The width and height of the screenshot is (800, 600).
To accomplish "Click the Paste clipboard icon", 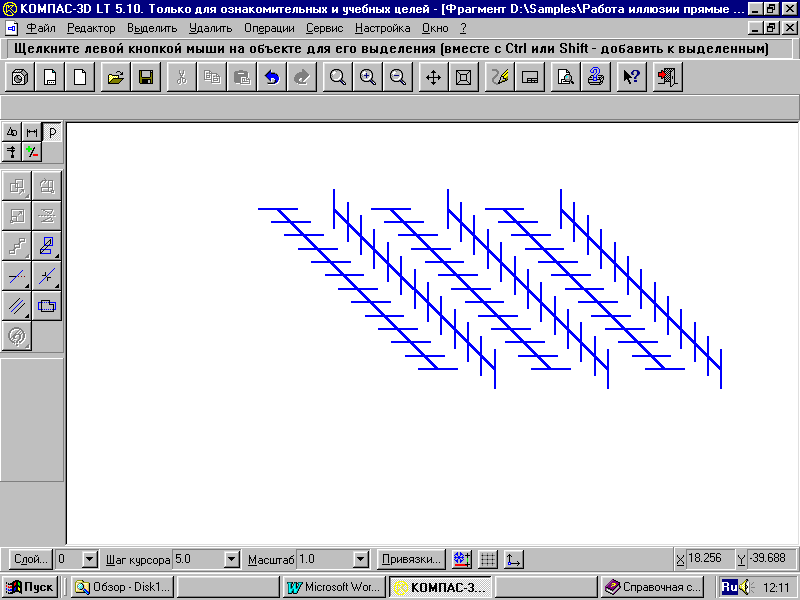I will [x=242, y=77].
